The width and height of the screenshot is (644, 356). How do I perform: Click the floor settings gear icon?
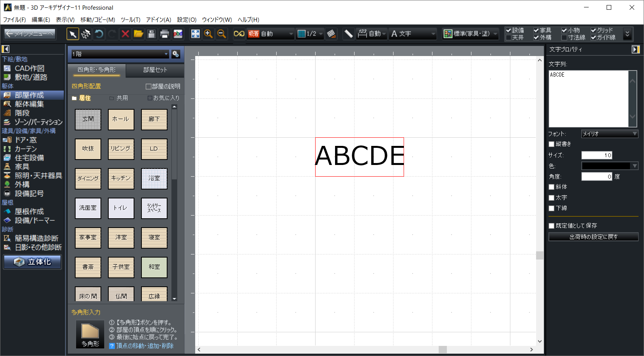coord(176,54)
